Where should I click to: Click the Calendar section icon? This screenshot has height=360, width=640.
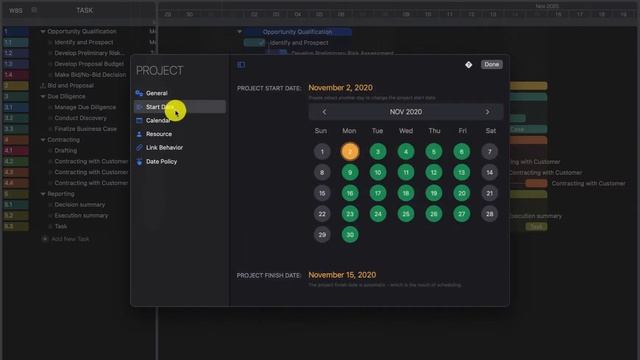pyautogui.click(x=139, y=120)
